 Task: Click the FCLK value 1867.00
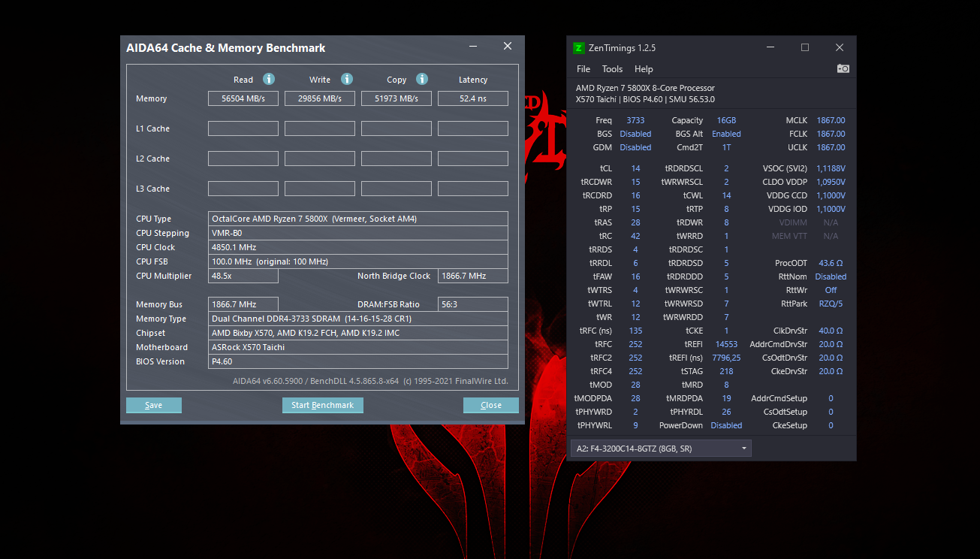click(831, 134)
